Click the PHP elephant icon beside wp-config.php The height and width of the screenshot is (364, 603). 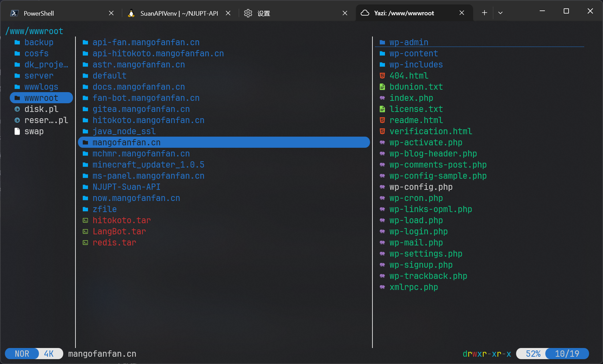[382, 187]
